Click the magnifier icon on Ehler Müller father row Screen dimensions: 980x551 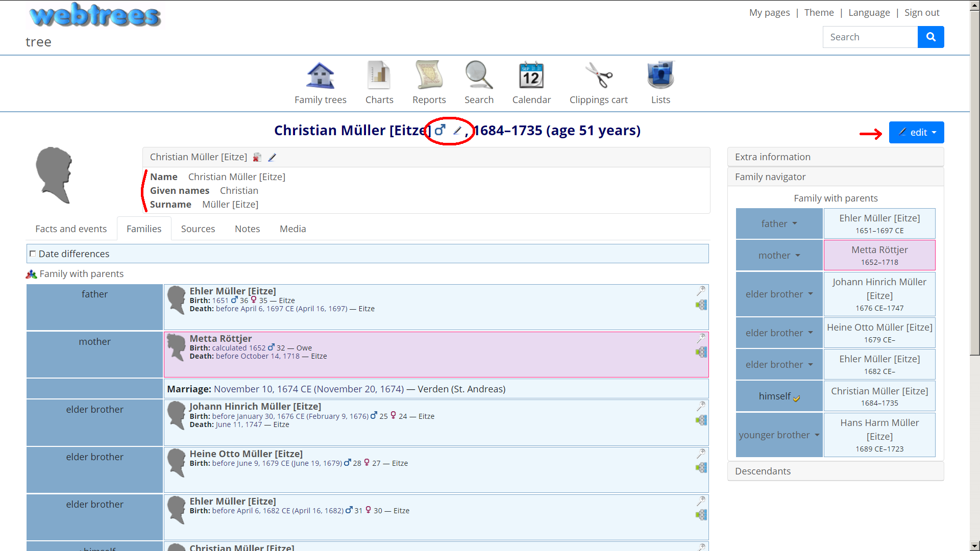701,291
